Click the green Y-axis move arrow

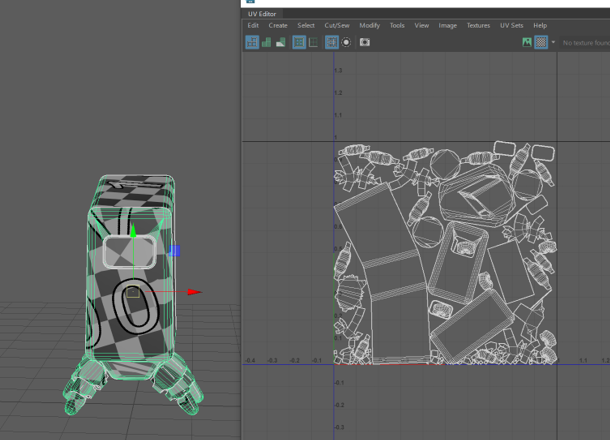click(x=133, y=232)
